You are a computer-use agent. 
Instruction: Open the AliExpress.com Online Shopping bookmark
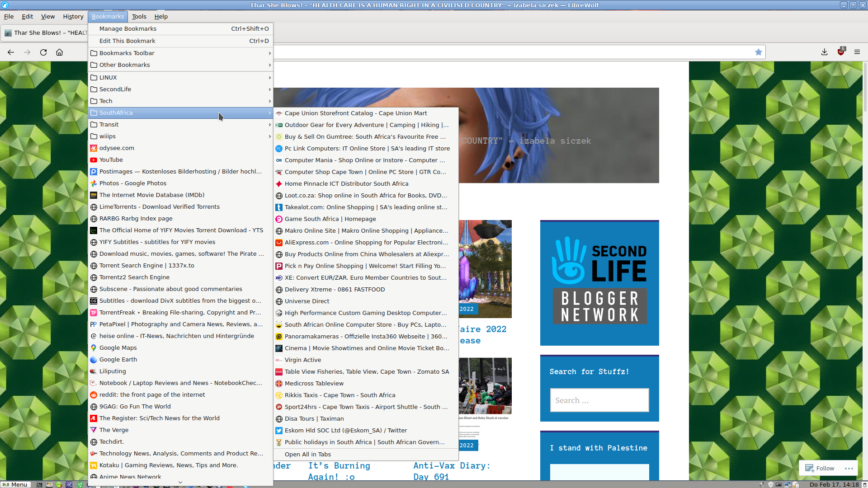pos(366,243)
